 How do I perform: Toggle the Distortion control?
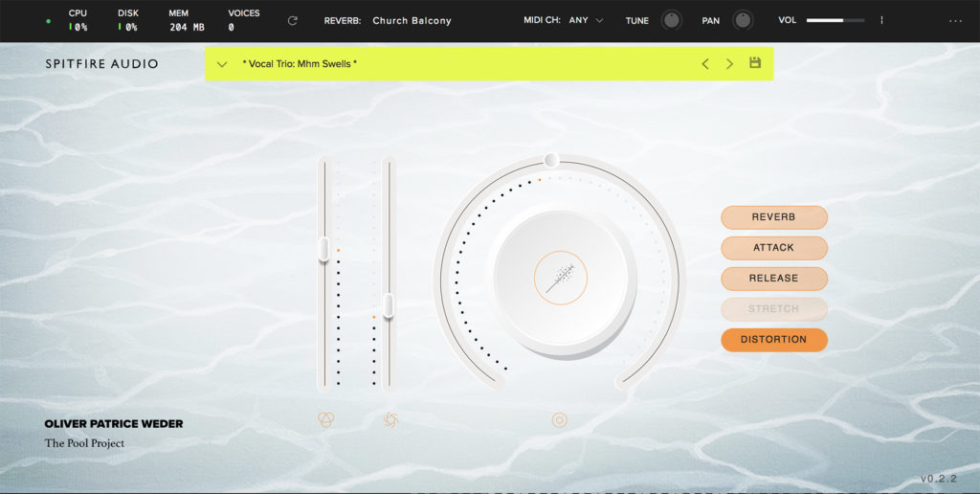pos(773,340)
